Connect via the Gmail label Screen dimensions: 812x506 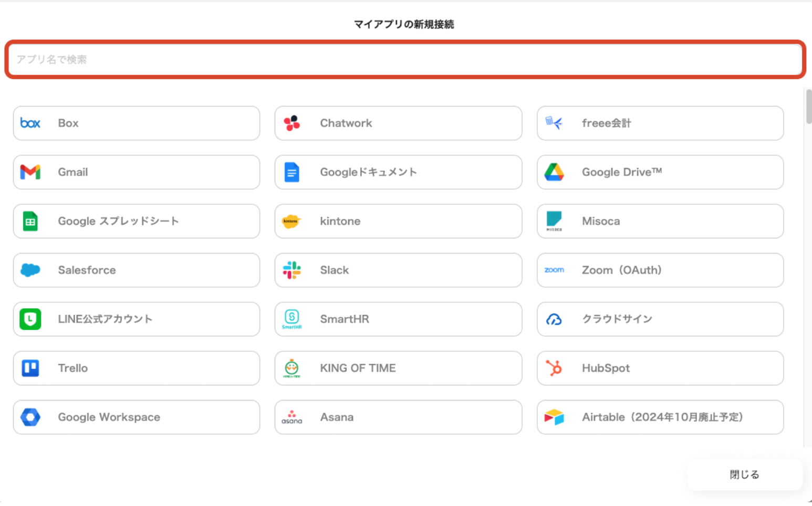(x=73, y=172)
